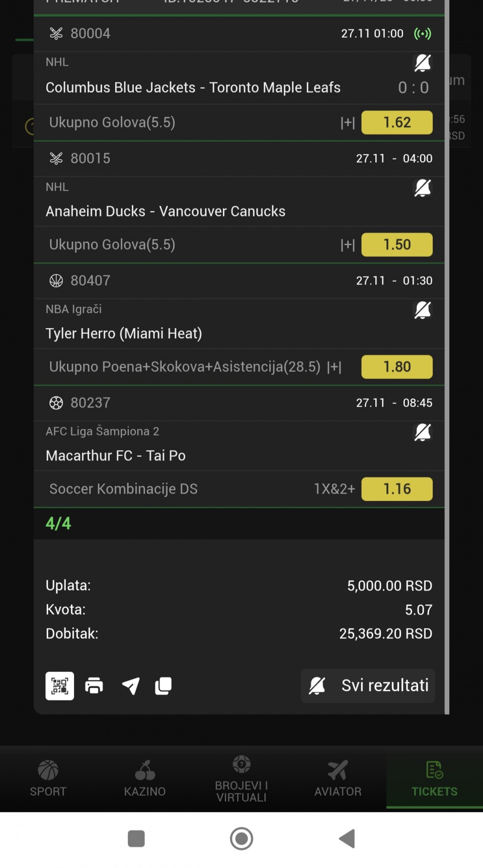The height and width of the screenshot is (868, 483).
Task: Select the 1.80 odds for Tyler Herro
Action: 397,367
